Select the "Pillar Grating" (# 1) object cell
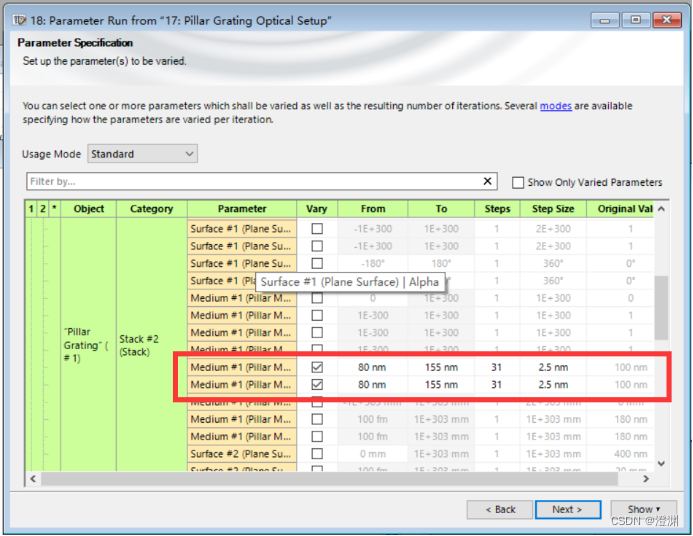The height and width of the screenshot is (536, 693). (88, 345)
